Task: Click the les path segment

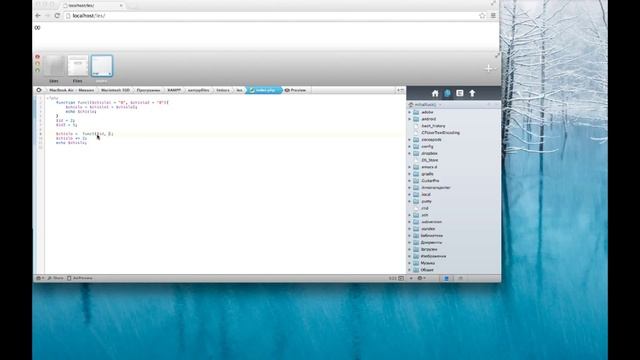Action: pos(239,90)
